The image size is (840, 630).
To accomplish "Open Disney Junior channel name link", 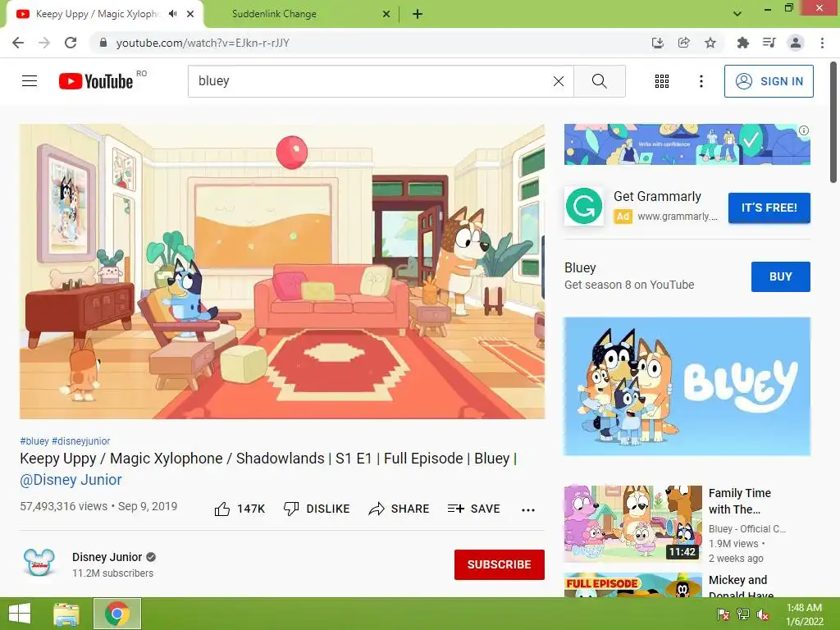I will tap(107, 557).
